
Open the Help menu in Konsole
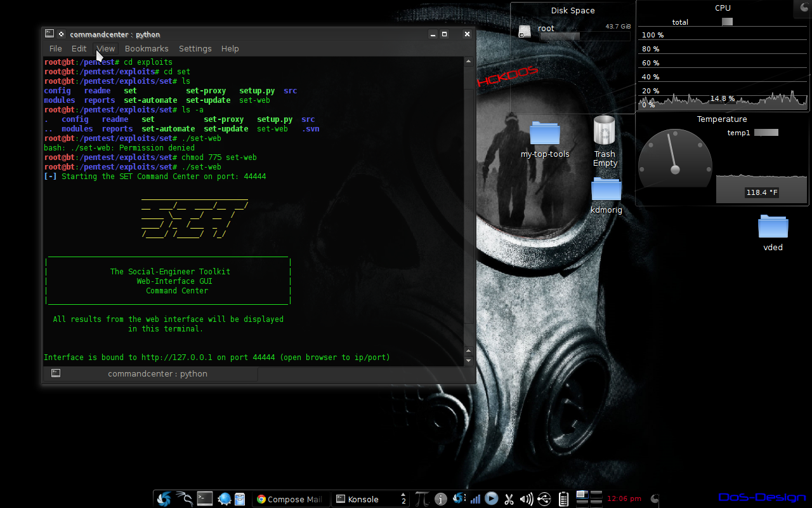pos(230,48)
